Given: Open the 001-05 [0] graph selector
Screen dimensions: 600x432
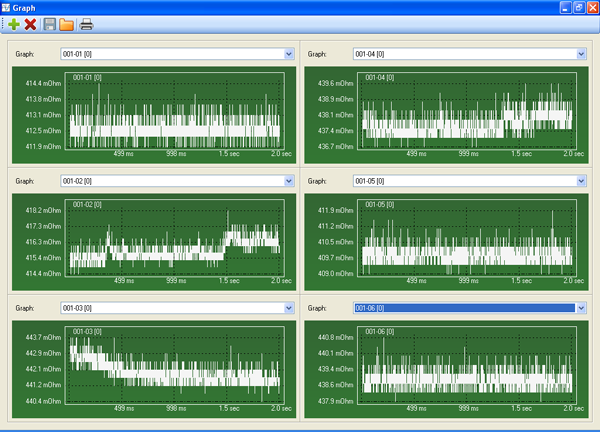Looking at the screenshot, I should (x=581, y=181).
